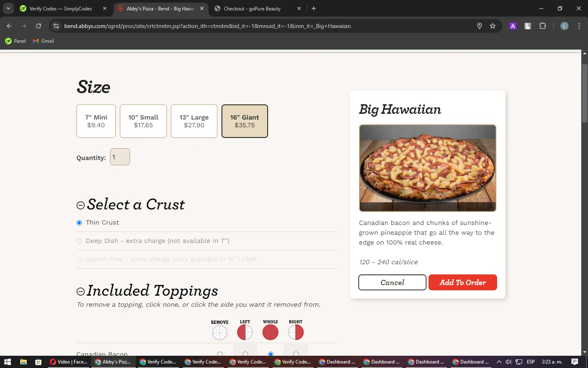588x368 pixels.
Task: Click the address bar URL
Action: pos(207,26)
